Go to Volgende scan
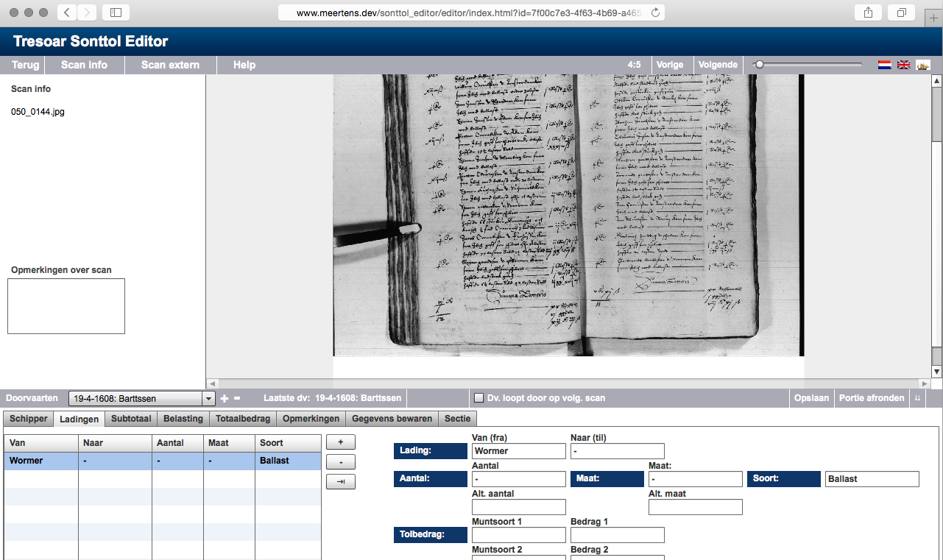The image size is (943, 560). click(718, 65)
